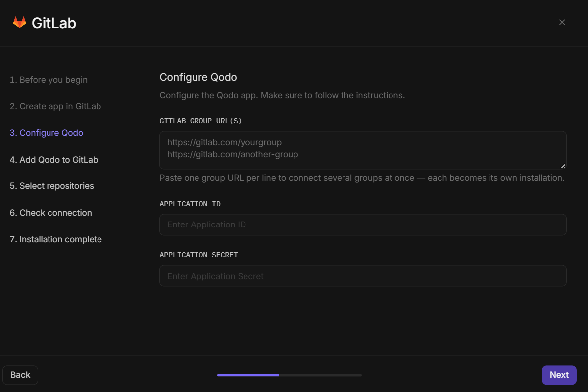
Task: Open step 7 Installation complete
Action: [56, 239]
